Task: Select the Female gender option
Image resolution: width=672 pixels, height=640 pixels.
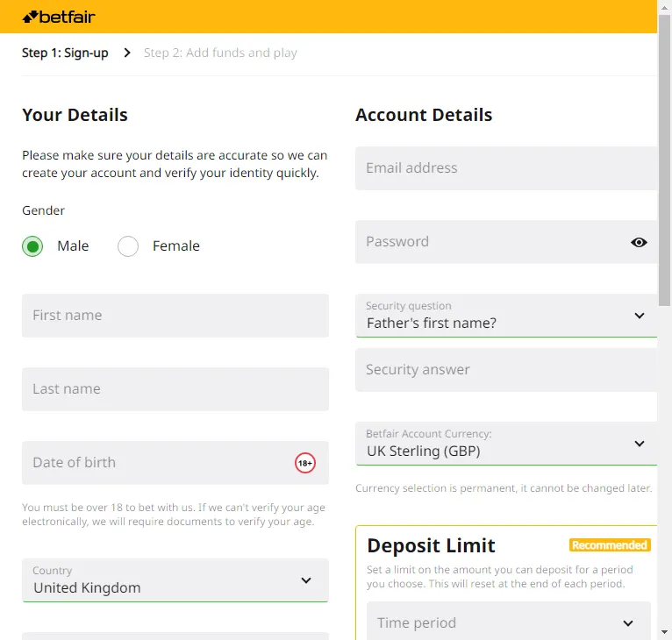Action: [x=128, y=246]
